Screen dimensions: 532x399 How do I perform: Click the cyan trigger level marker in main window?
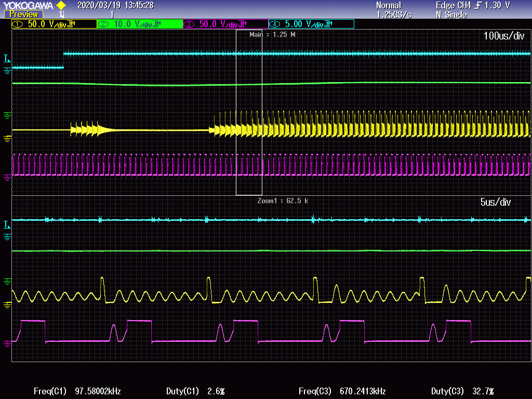(7, 59)
